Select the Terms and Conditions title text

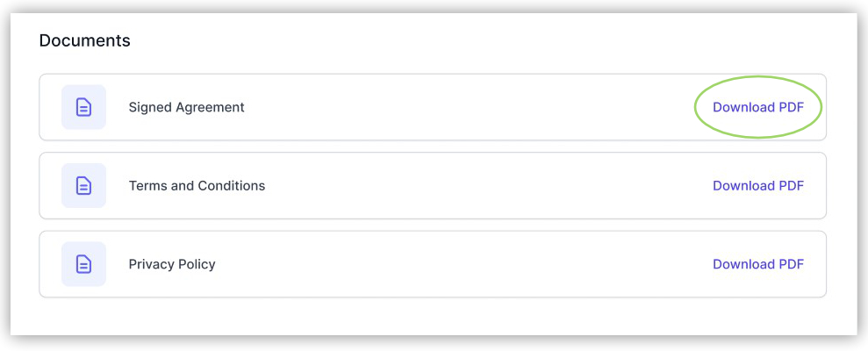pyautogui.click(x=197, y=186)
